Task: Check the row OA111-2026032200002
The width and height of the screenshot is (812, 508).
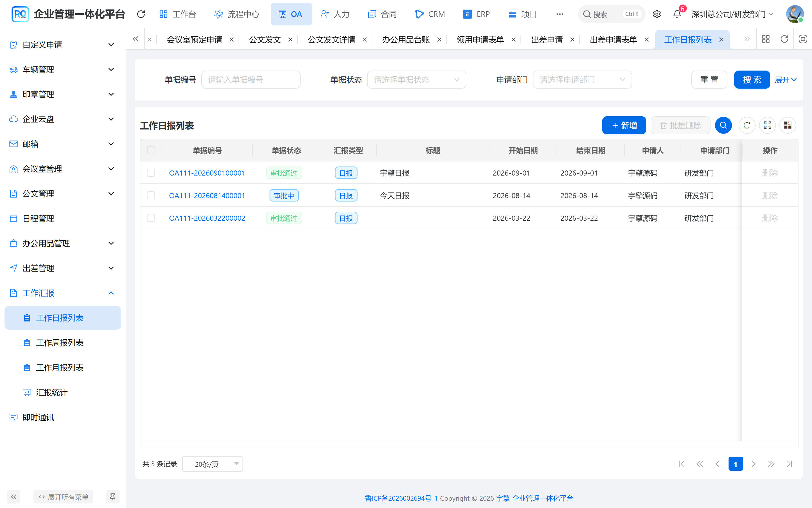Action: coord(151,218)
